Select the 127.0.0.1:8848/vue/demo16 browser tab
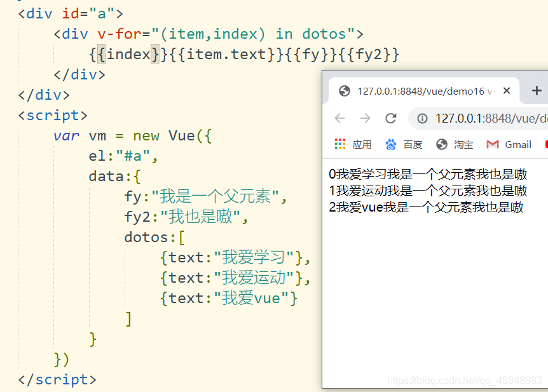The width and height of the screenshot is (548, 392). click(x=424, y=91)
